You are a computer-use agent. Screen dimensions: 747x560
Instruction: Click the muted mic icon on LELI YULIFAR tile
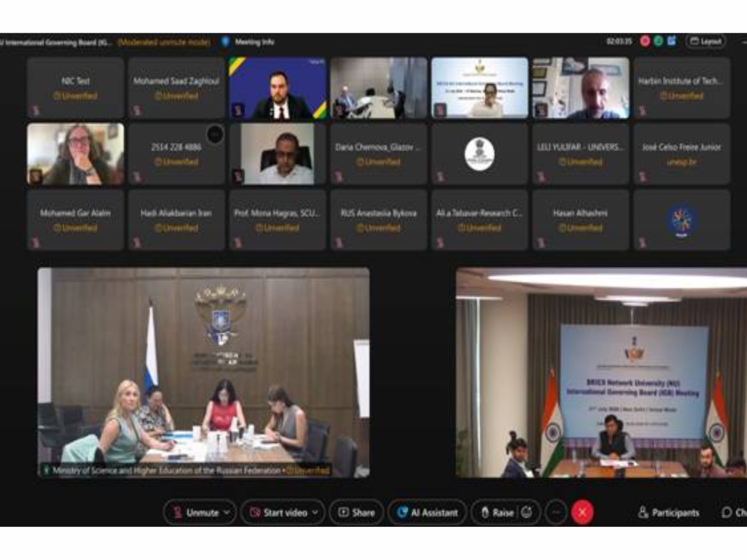542,176
